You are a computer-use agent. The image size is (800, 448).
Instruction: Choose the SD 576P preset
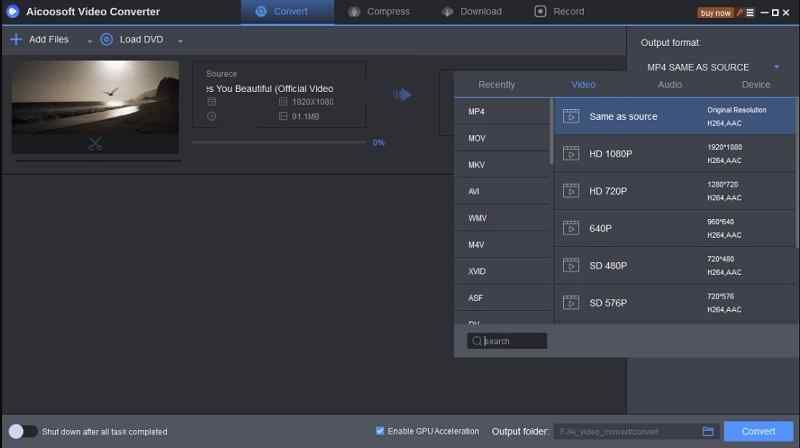point(674,303)
